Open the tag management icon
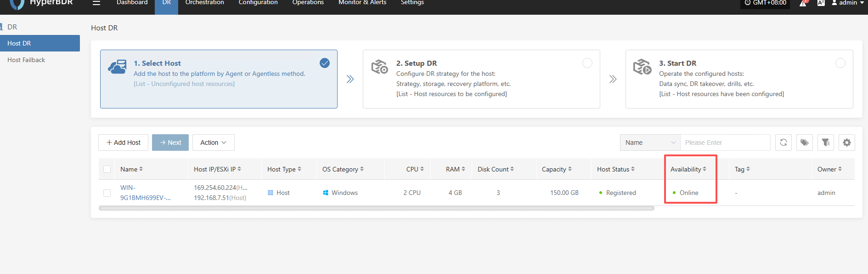This screenshot has width=868, height=274. coord(805,143)
